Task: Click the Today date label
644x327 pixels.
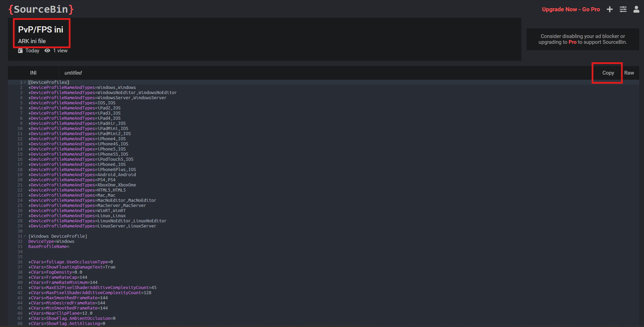Action: [32, 51]
